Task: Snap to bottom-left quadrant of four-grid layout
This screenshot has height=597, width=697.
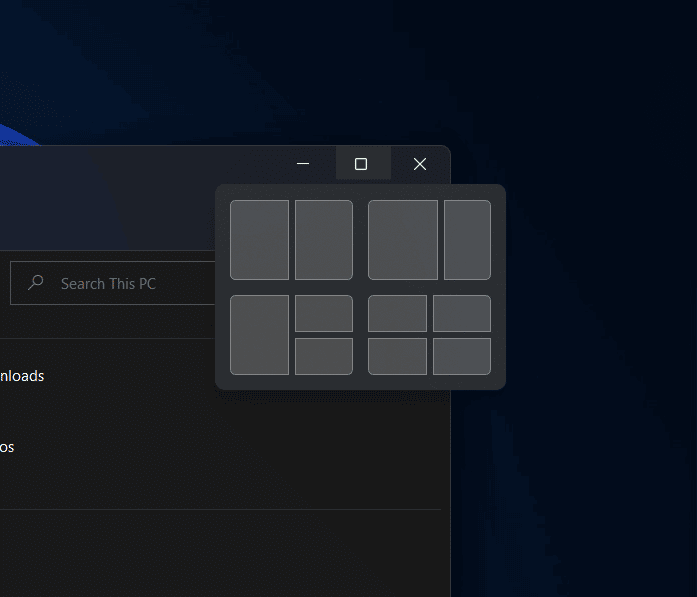Action: tap(397, 356)
